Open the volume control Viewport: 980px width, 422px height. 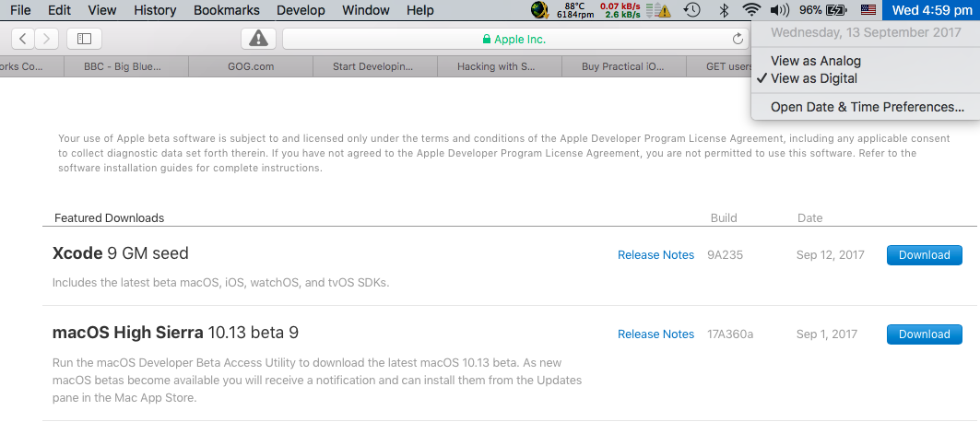pyautogui.click(x=779, y=10)
